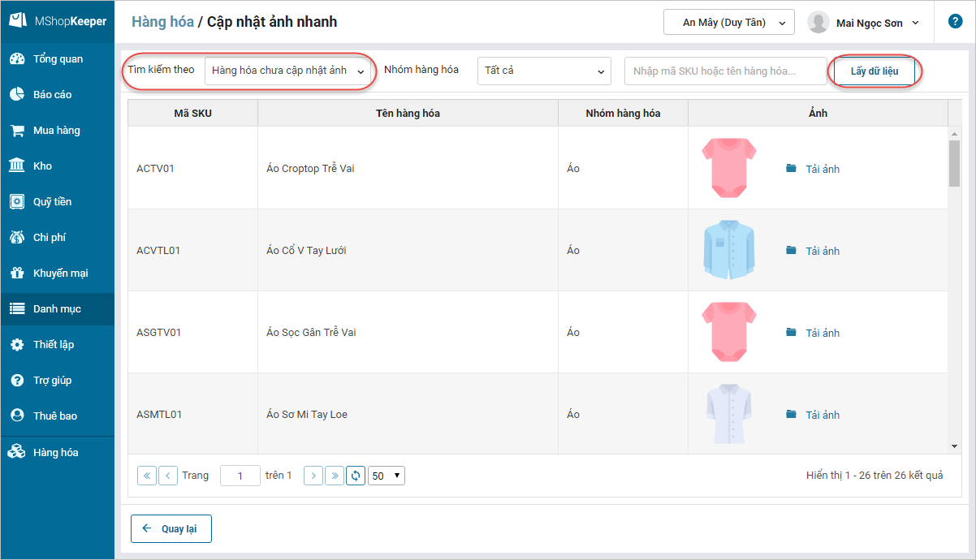This screenshot has height=560, width=976.
Task: Click the Lấy dữ liệu button
Action: (x=875, y=71)
